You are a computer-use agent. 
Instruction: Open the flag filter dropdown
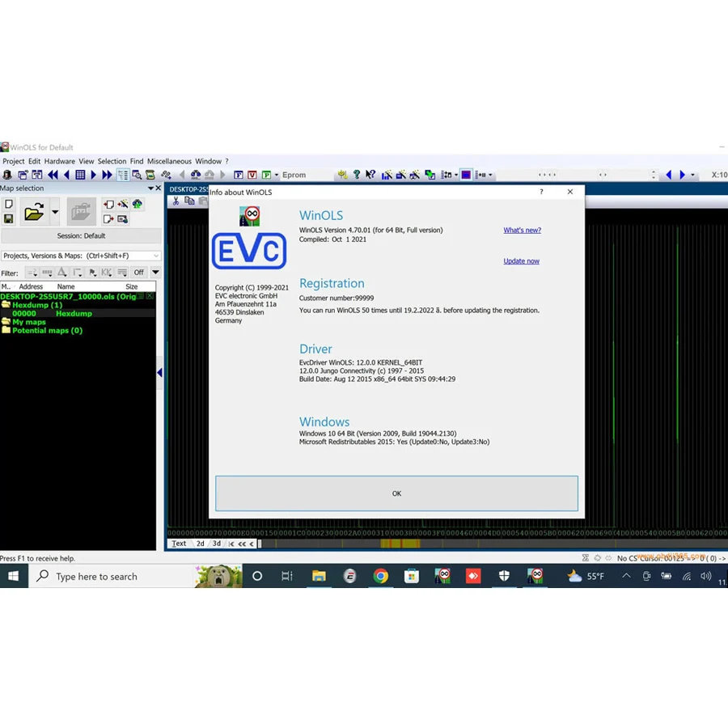point(92,273)
